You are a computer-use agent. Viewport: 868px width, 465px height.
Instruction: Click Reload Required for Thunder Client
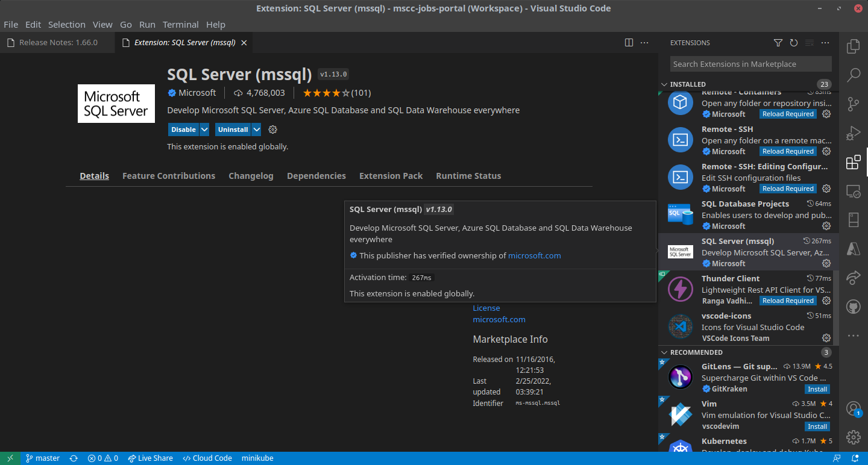point(788,301)
